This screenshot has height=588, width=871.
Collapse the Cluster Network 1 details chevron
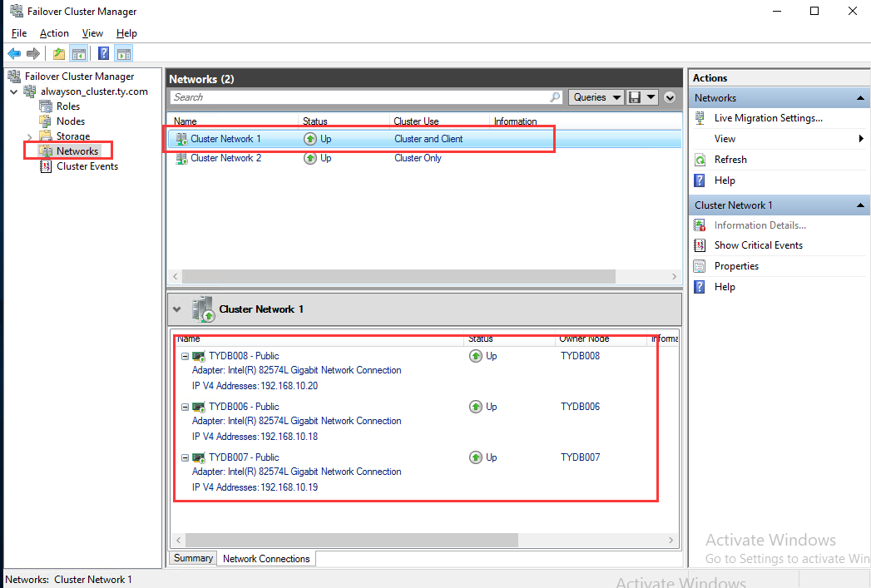point(176,309)
